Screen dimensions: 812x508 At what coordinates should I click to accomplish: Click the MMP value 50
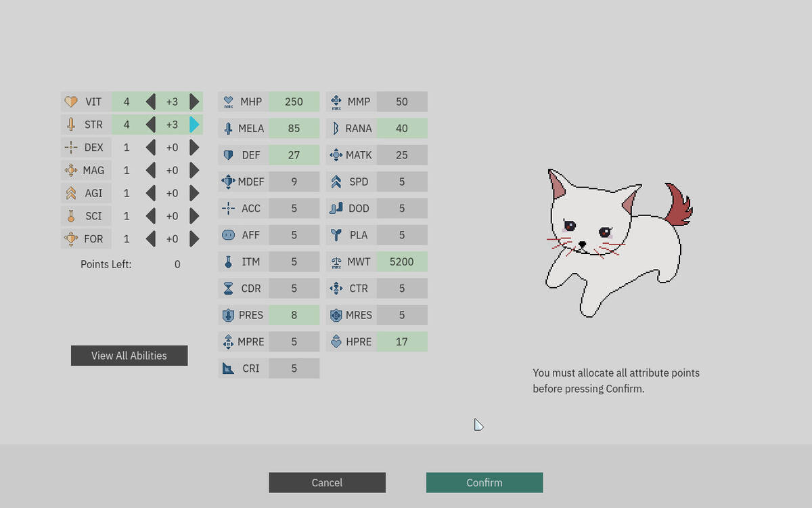click(402, 102)
